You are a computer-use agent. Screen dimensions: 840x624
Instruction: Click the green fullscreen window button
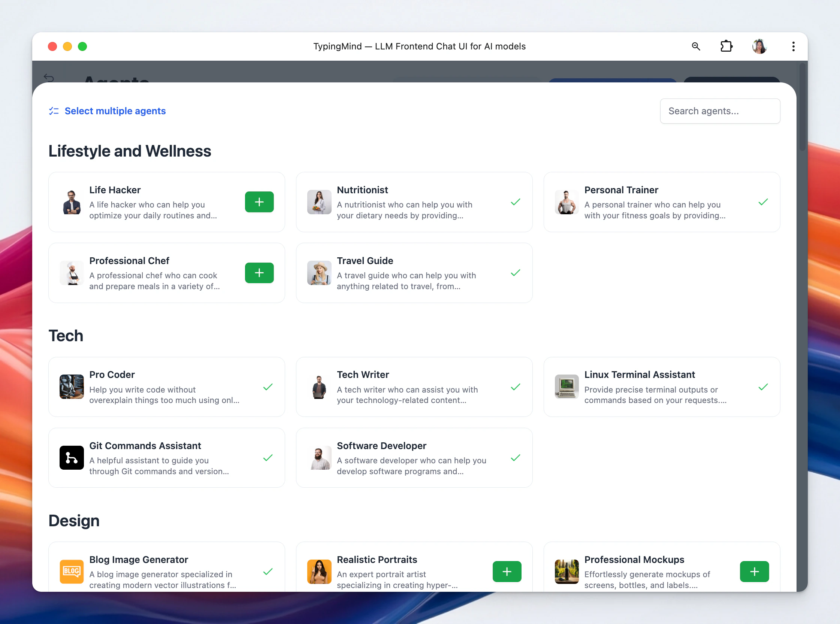[82, 46]
